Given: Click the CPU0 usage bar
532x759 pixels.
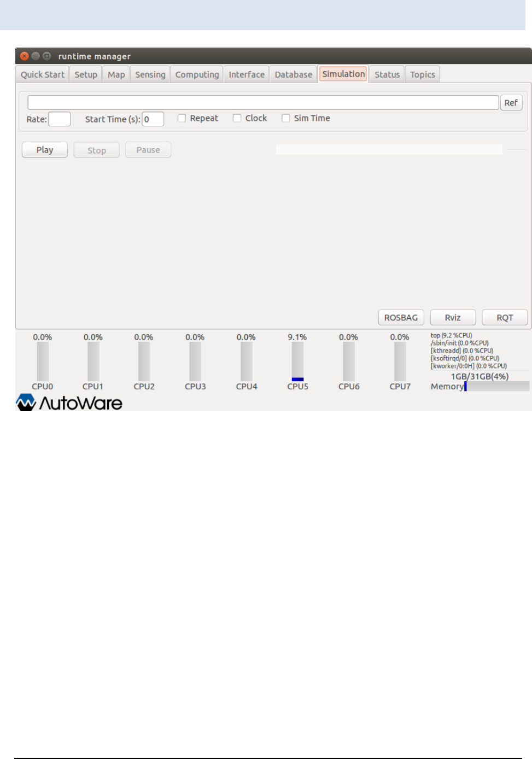Looking at the screenshot, I should (x=43, y=361).
